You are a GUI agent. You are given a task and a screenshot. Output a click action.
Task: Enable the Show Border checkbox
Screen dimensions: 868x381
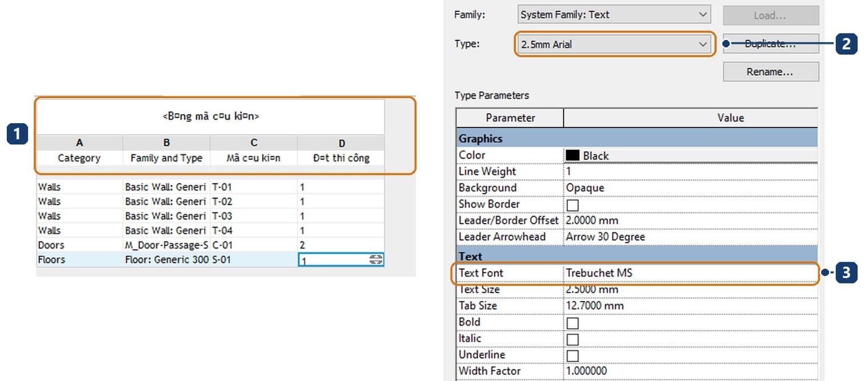[x=572, y=204]
